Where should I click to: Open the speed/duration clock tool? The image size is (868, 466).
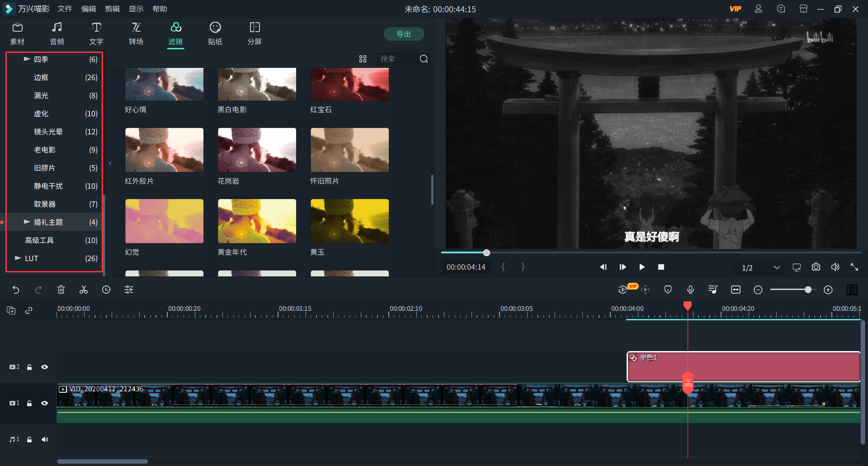(x=106, y=290)
